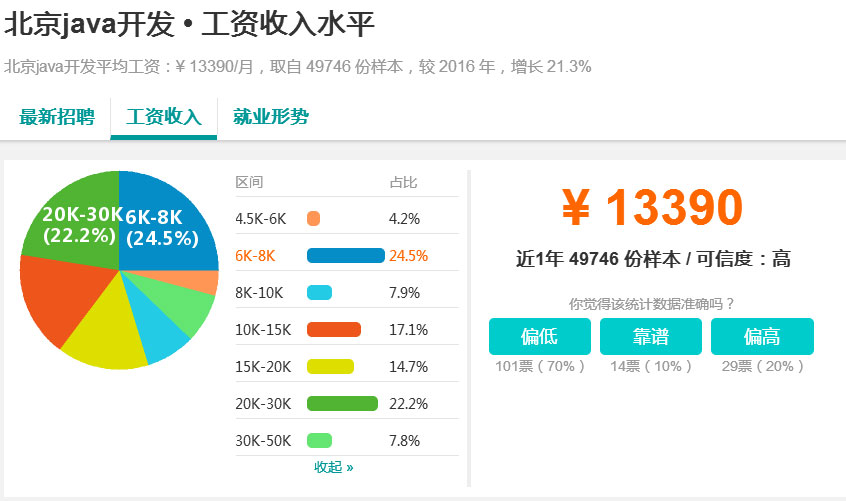This screenshot has height=501, width=846.
Task: Select the 6K-8K range label
Action: click(255, 256)
